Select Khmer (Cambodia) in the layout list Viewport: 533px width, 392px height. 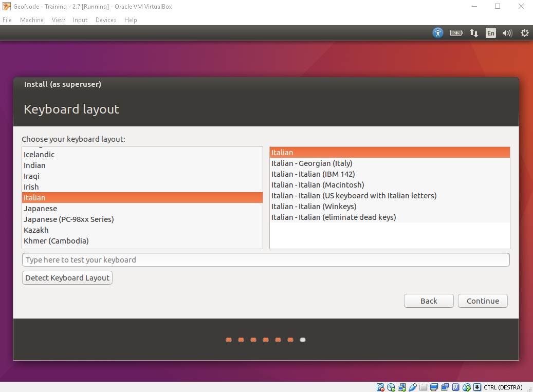(x=142, y=241)
